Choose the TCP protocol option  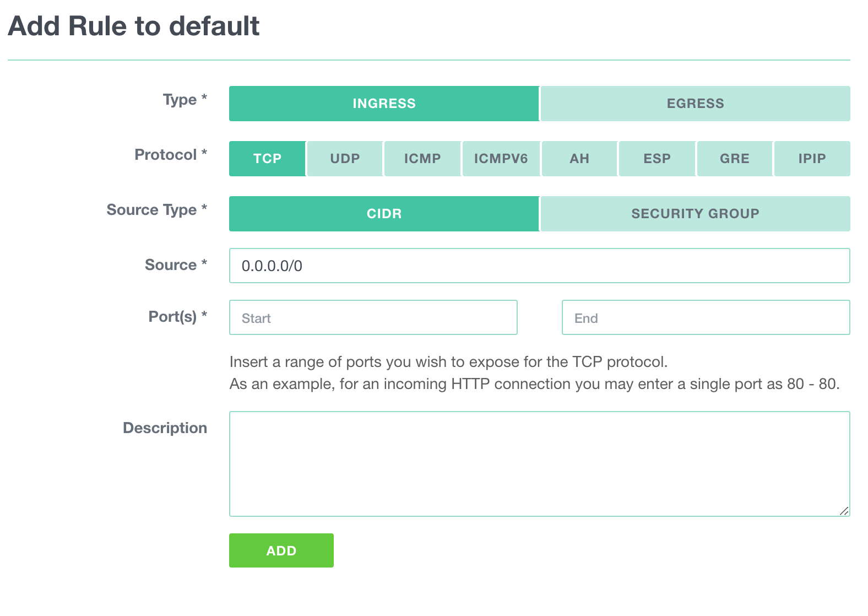point(267,159)
